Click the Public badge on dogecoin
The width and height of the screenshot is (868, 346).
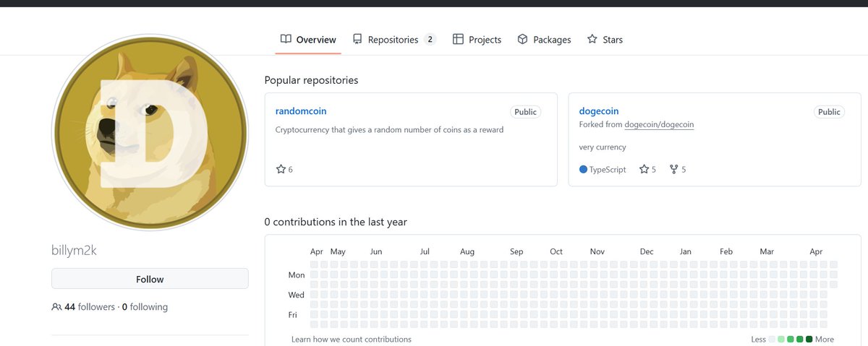(x=829, y=112)
